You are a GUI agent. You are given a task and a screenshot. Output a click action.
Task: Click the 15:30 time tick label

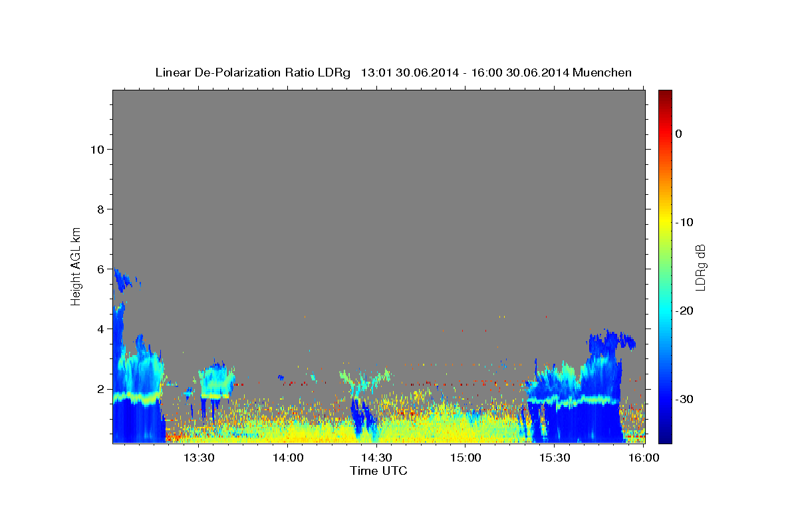pos(555,458)
